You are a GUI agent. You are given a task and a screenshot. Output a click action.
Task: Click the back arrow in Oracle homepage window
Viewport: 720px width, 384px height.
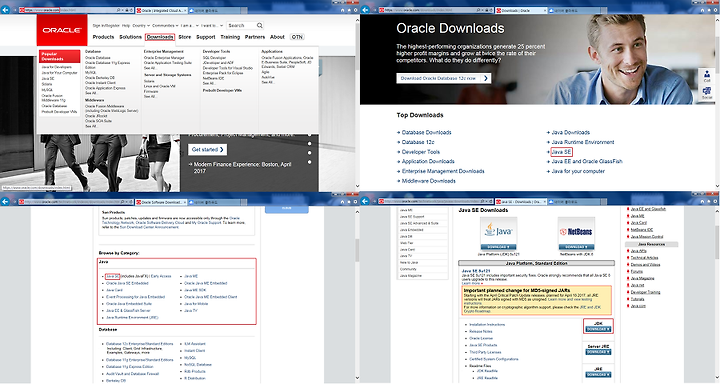point(6,10)
